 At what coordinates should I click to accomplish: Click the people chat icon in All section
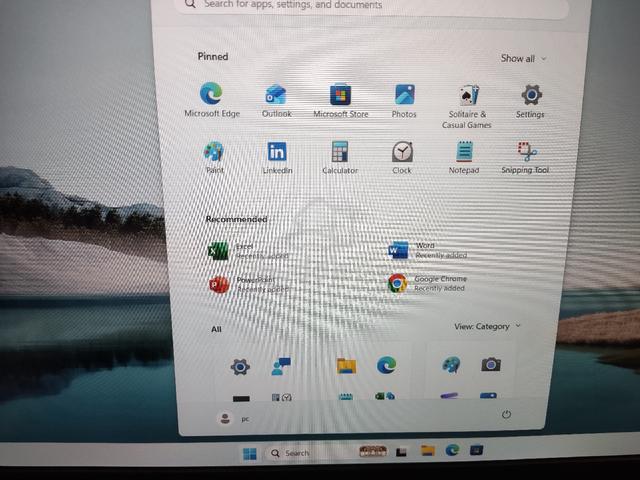281,366
